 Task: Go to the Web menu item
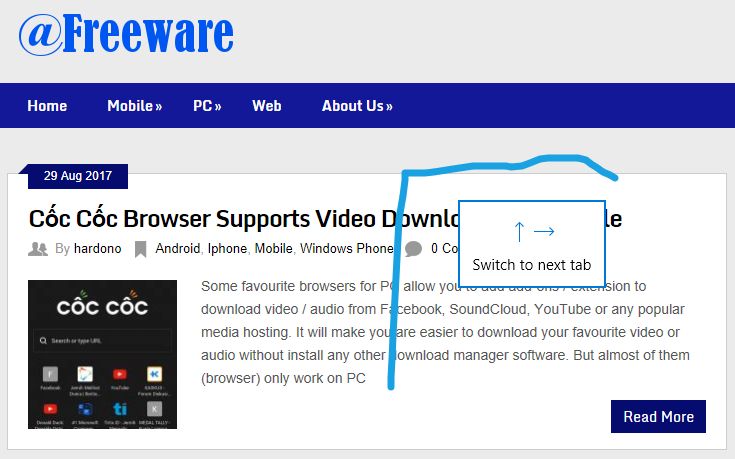click(266, 106)
